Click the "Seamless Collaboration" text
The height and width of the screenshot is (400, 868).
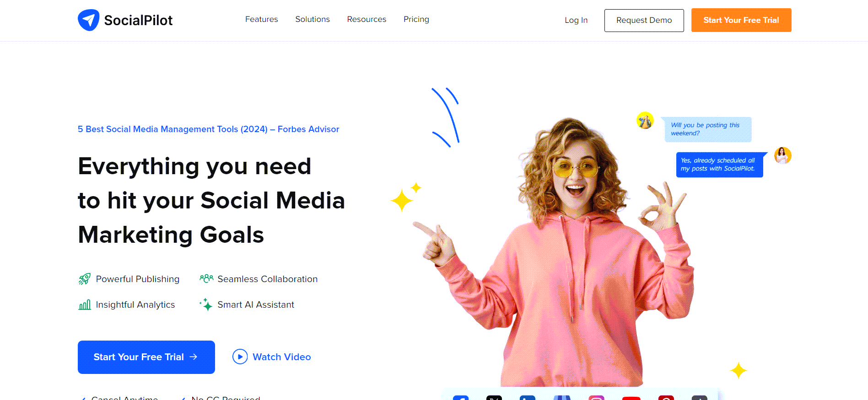coord(268,279)
